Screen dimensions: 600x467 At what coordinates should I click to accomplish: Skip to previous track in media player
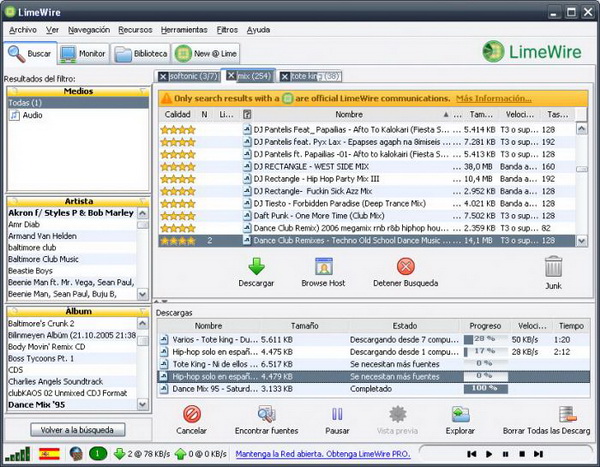point(472,454)
